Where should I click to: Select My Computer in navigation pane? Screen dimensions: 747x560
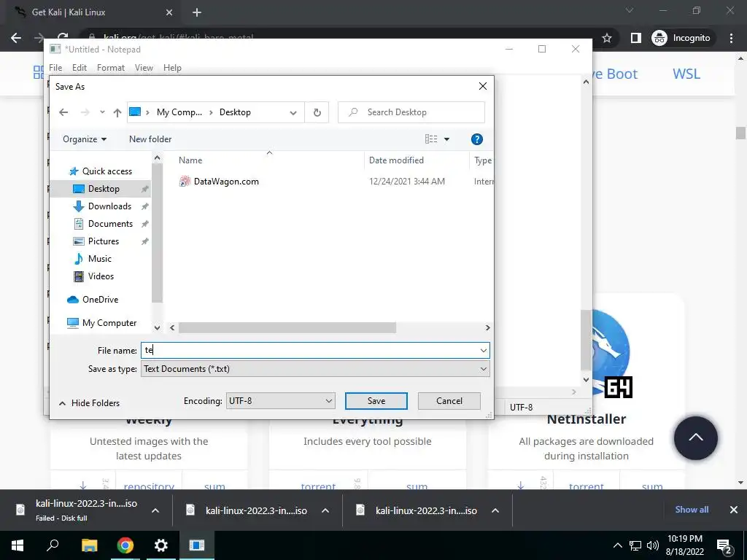coord(109,323)
